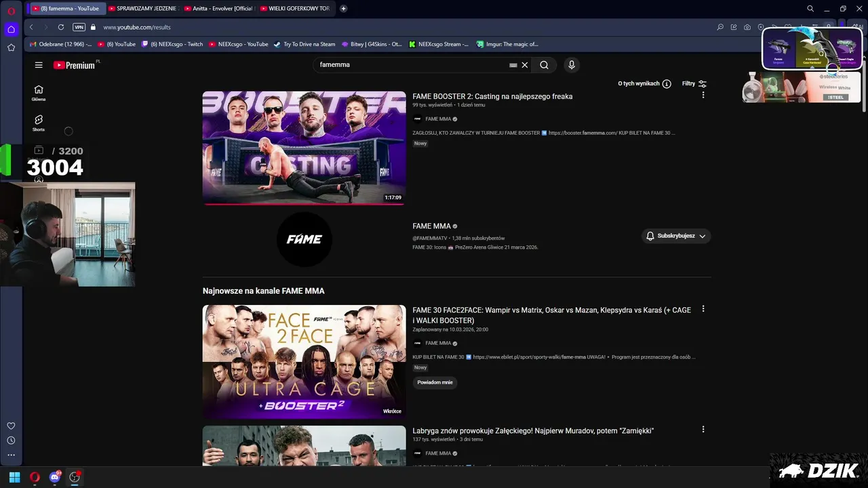
Task: Switch to 'WIELKI GOFERKOWY TOR' tab
Action: pos(295,9)
